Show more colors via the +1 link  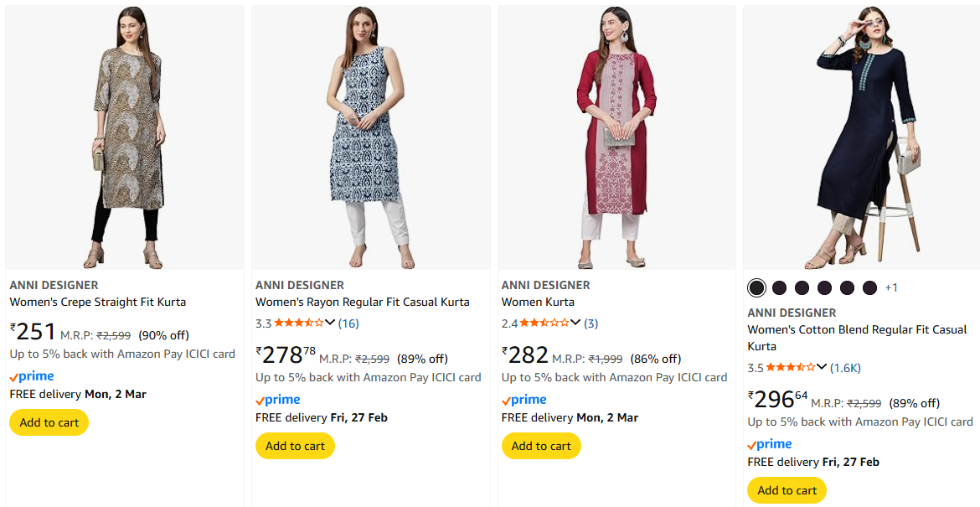point(891,287)
